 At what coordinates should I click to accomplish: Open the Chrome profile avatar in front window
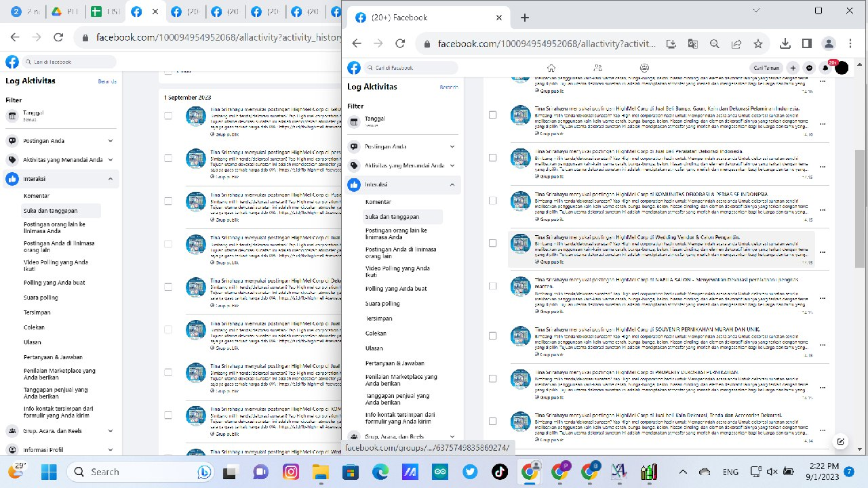click(x=828, y=43)
